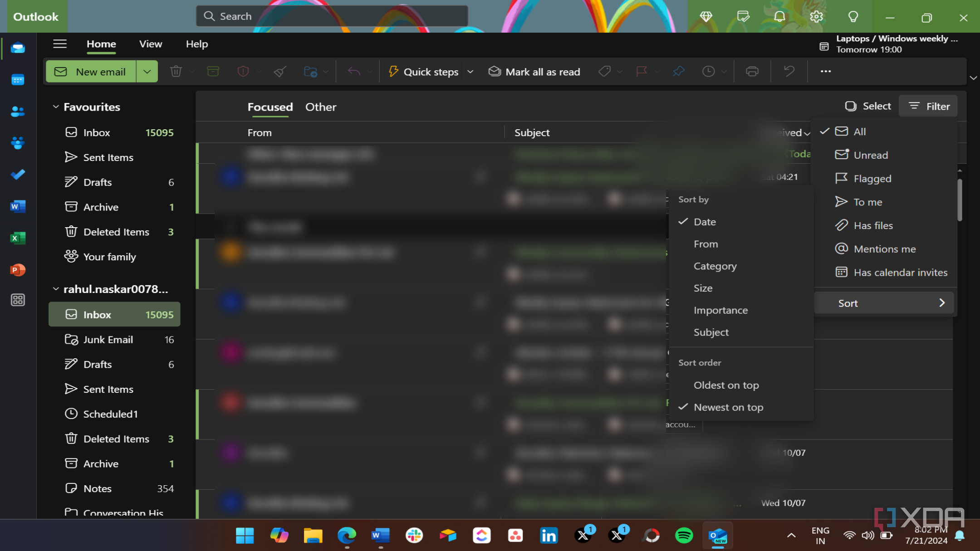The image size is (980, 551).
Task: Click the Pin icon in the ribbon
Action: coord(678,71)
